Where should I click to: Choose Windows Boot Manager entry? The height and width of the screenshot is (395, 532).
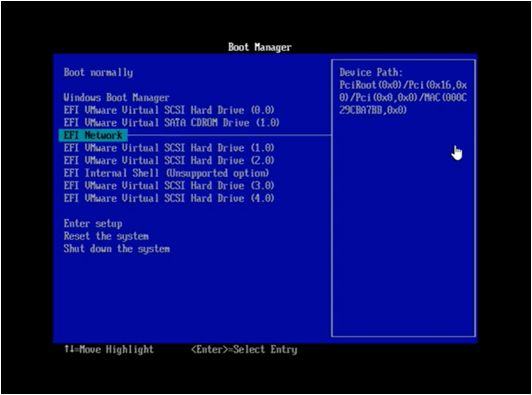tap(116, 98)
